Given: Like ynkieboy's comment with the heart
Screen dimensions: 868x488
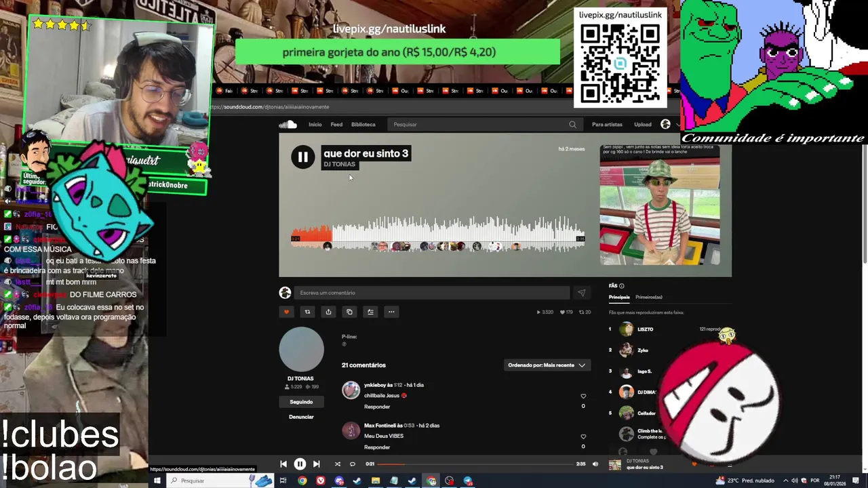Looking at the screenshot, I should click(x=583, y=396).
